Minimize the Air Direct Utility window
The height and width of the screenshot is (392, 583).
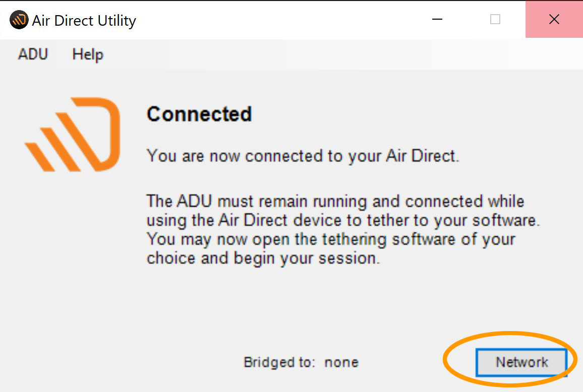[436, 20]
